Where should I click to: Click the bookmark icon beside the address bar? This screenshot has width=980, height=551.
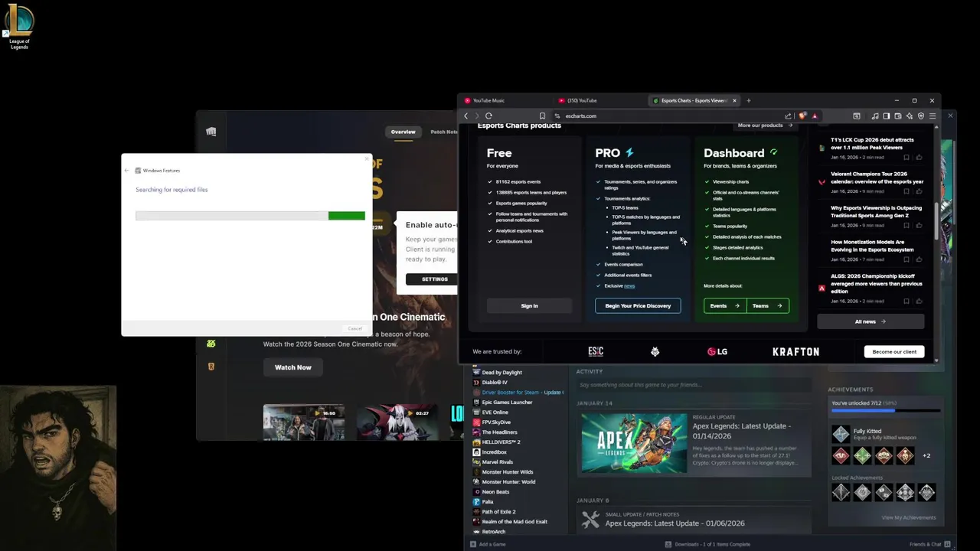coord(542,116)
